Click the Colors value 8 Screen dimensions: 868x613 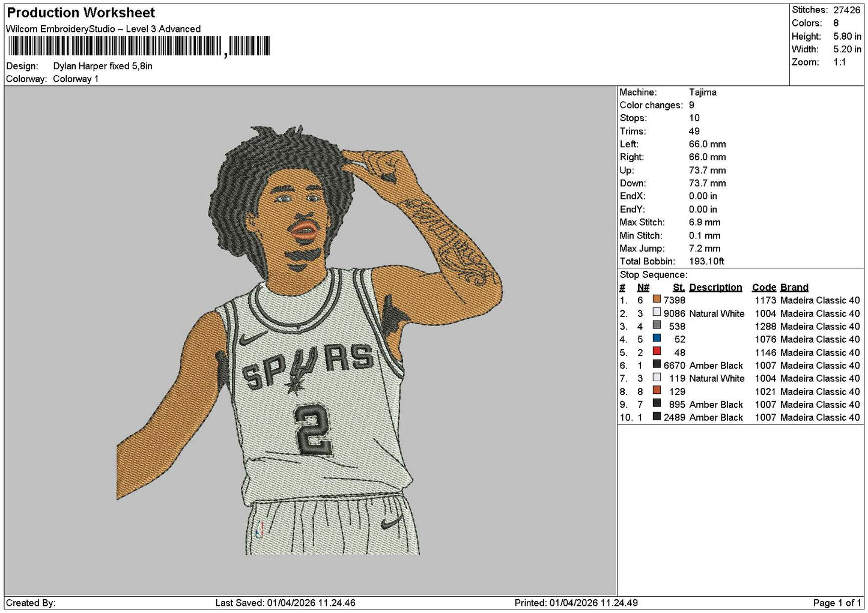[836, 23]
